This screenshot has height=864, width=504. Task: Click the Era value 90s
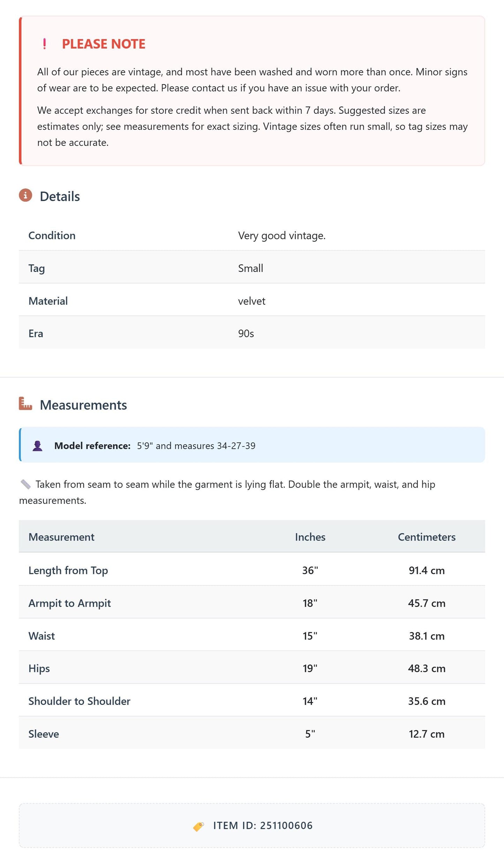[x=246, y=334]
